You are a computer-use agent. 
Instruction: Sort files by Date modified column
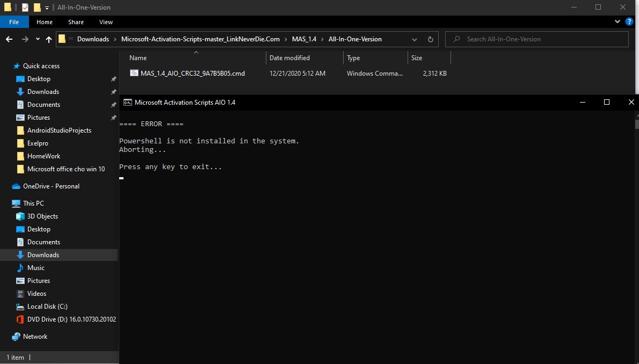point(289,58)
